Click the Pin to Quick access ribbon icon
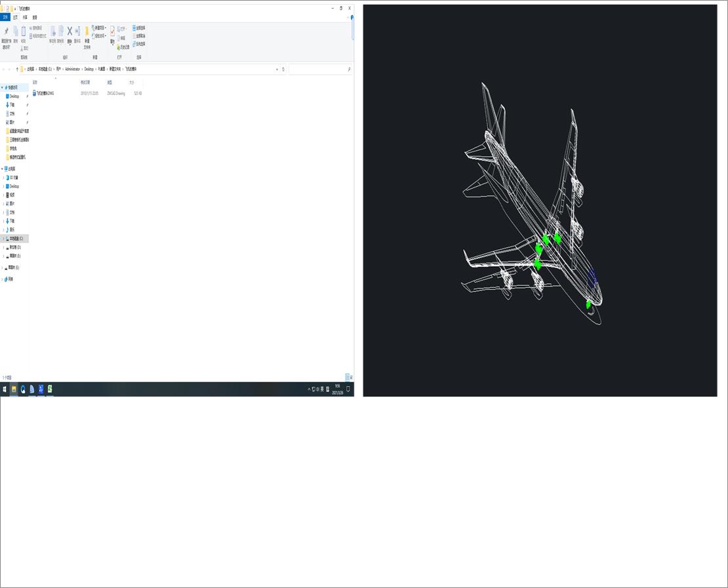The height and width of the screenshot is (588, 728). [6, 31]
